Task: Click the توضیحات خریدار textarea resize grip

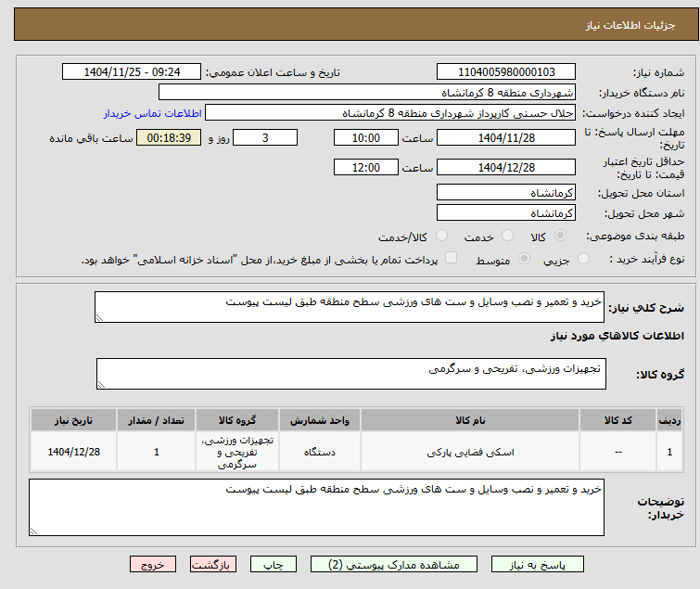Action: click(x=33, y=531)
